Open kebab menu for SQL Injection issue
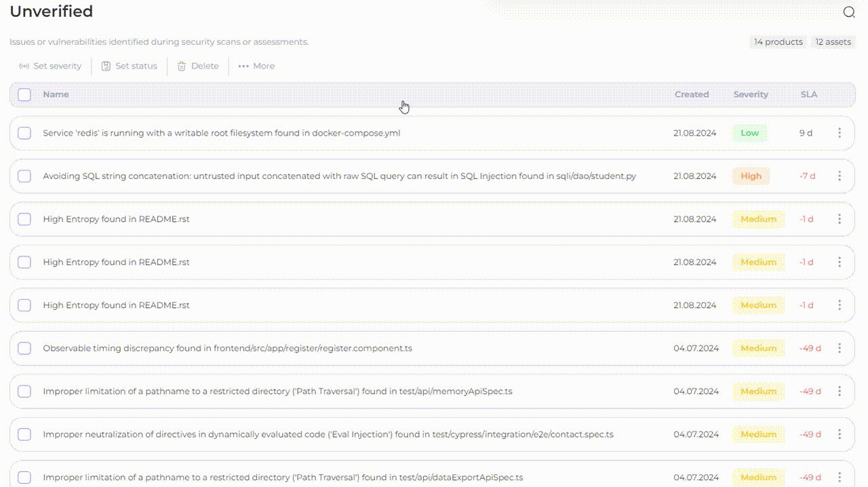This screenshot has height=487, width=868. [840, 176]
